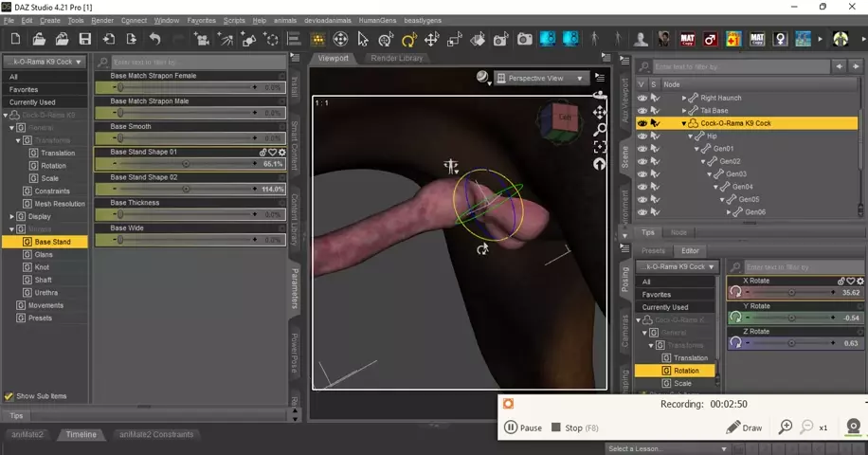The image size is (868, 455).
Task: Click the Save file toolbar icon
Action: [x=85, y=39]
